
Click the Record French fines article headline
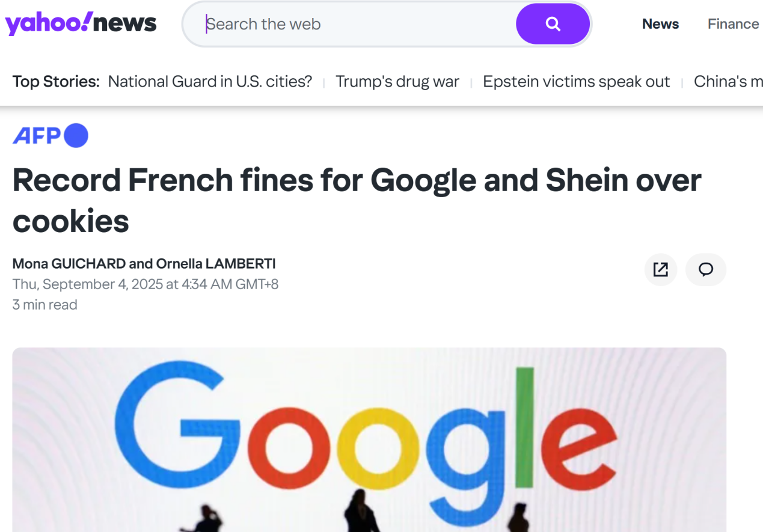click(357, 200)
